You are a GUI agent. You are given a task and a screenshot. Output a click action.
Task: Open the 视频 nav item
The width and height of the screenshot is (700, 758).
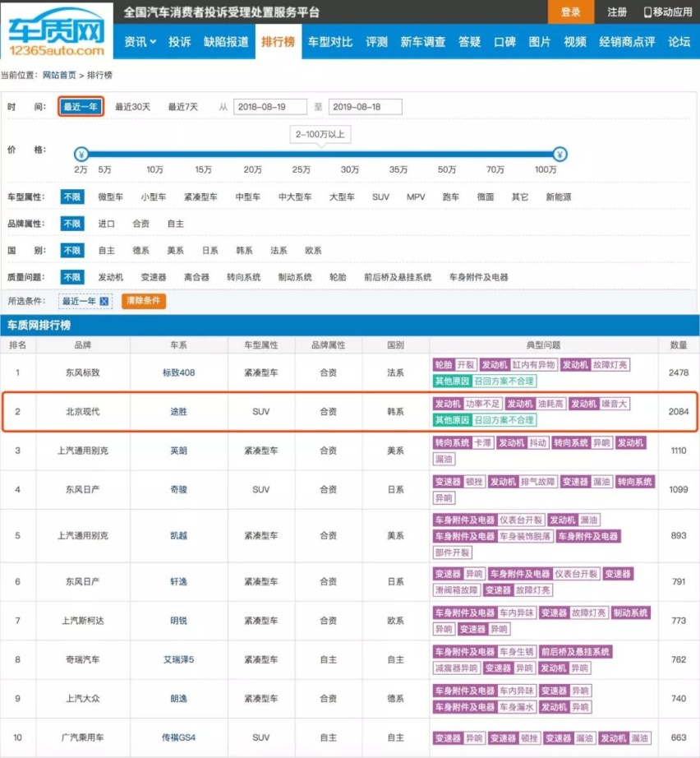point(575,42)
